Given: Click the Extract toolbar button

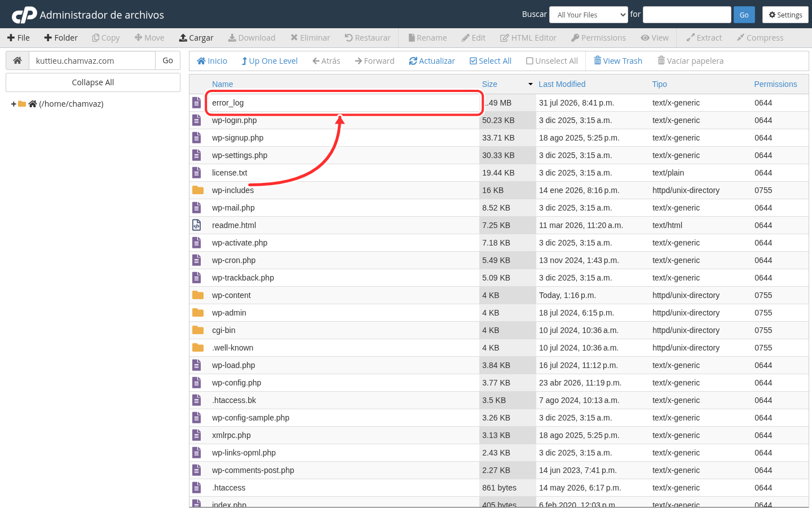Looking at the screenshot, I should coord(704,38).
